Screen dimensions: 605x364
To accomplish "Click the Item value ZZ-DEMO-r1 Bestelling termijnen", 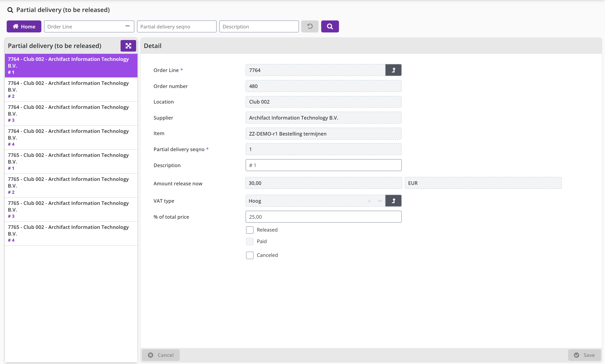I will pyautogui.click(x=323, y=134).
